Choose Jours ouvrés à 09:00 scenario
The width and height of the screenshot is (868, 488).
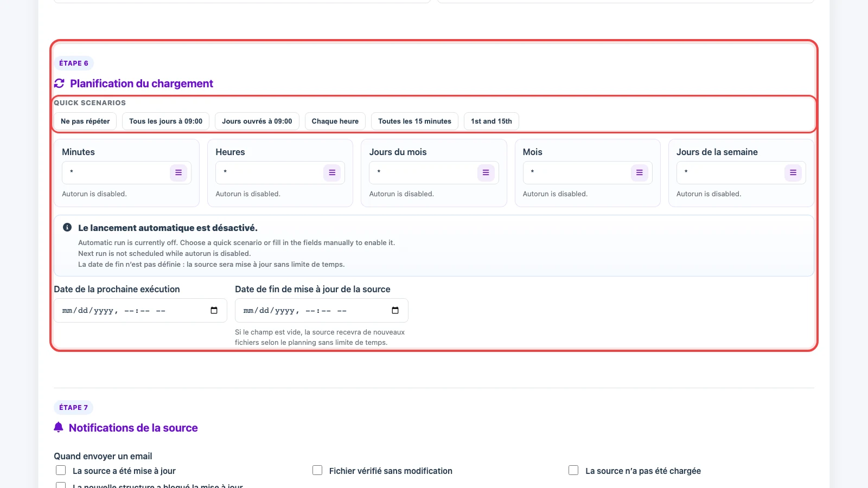click(x=257, y=121)
